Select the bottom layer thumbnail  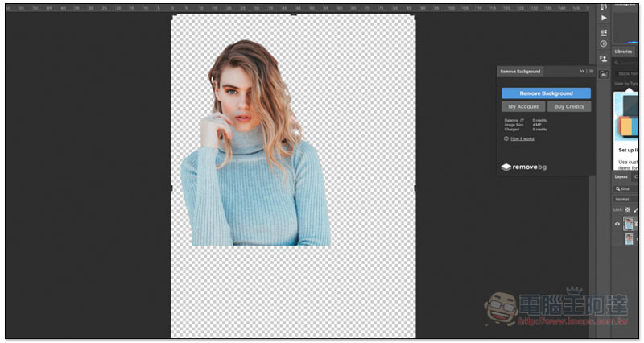coord(629,239)
